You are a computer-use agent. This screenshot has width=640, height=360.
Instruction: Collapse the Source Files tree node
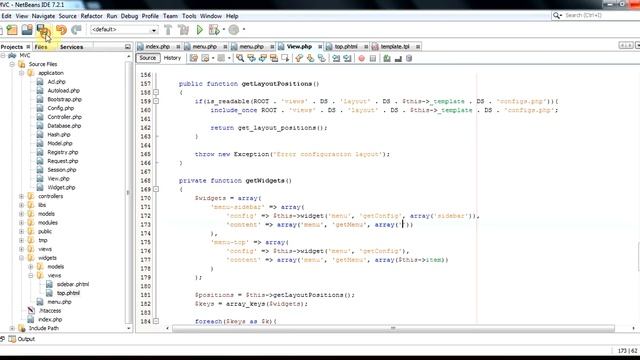click(12, 64)
